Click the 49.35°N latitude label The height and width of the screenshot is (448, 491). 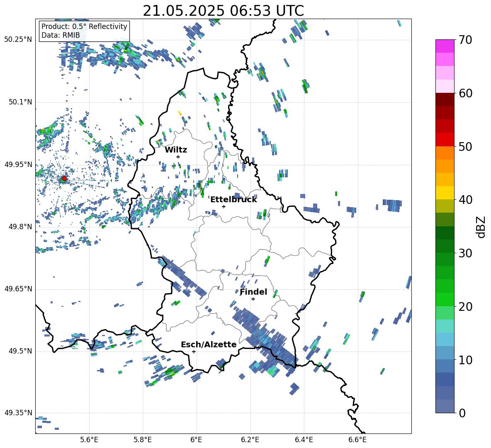(x=18, y=413)
